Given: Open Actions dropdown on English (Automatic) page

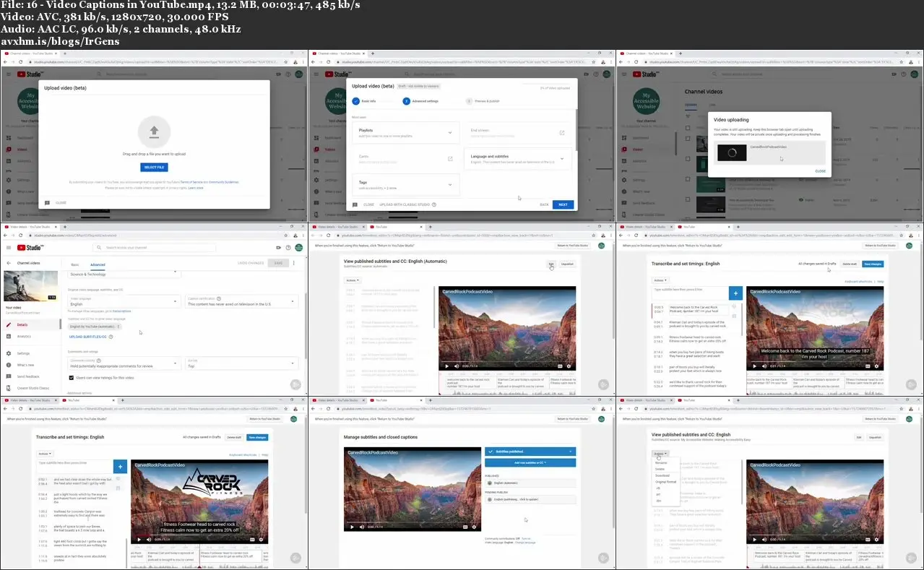Looking at the screenshot, I should (352, 280).
